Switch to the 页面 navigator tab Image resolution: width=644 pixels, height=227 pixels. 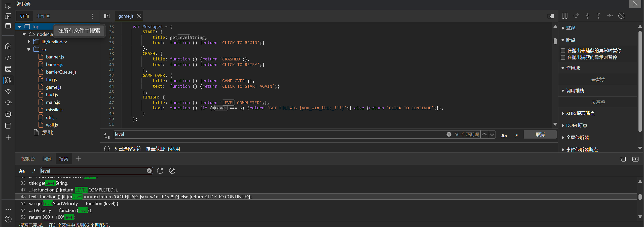24,16
